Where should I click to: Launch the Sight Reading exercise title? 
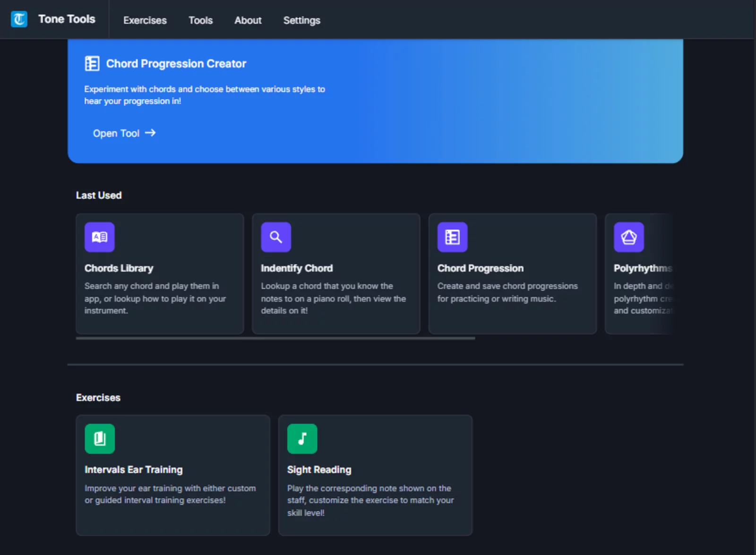[319, 470]
